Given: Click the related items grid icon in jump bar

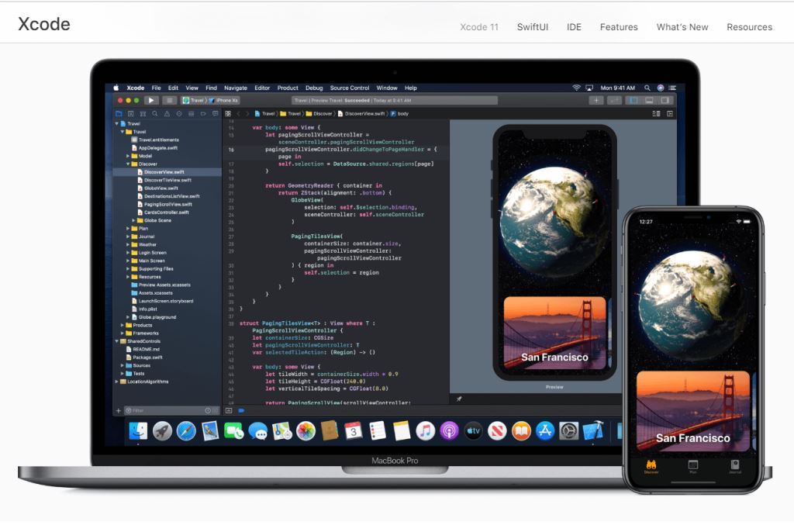Looking at the screenshot, I should click(228, 113).
